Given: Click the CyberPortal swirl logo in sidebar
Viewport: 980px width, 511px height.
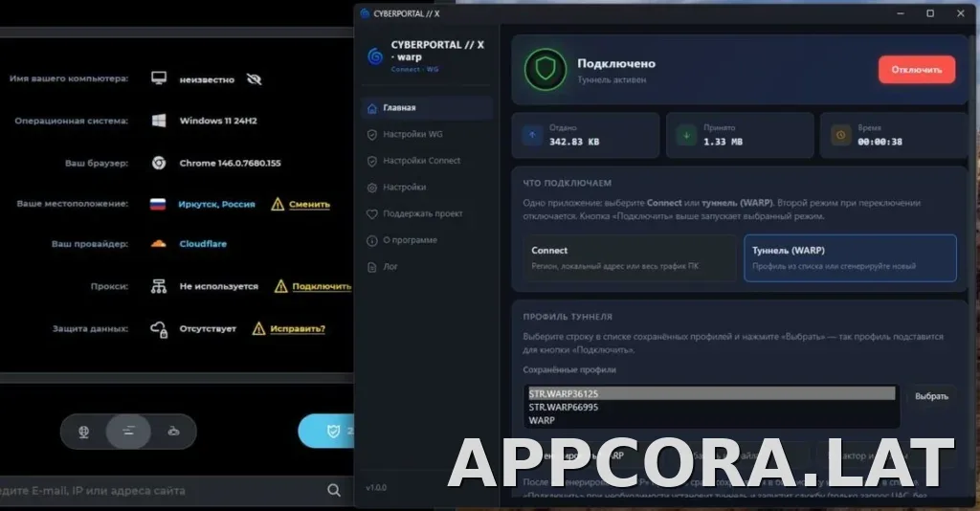Looking at the screenshot, I should coord(375,56).
